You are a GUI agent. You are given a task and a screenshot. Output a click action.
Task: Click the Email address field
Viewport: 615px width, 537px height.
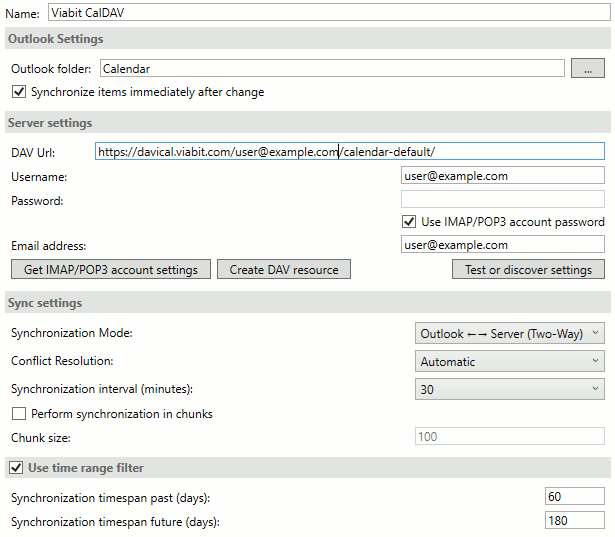pos(502,244)
